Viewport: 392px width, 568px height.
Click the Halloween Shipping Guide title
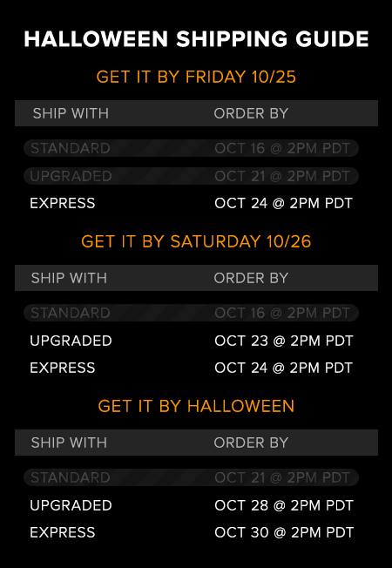tap(196, 39)
